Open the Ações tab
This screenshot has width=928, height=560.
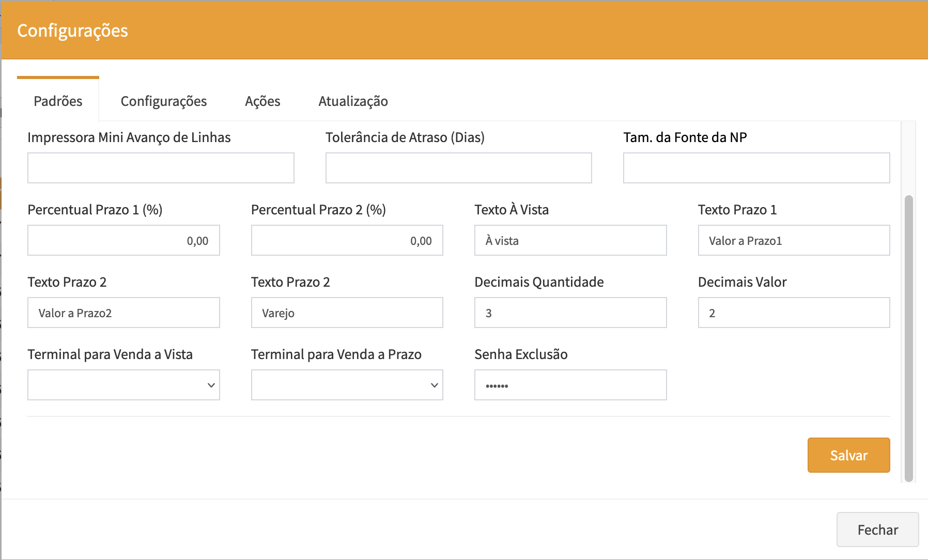pos(262,101)
